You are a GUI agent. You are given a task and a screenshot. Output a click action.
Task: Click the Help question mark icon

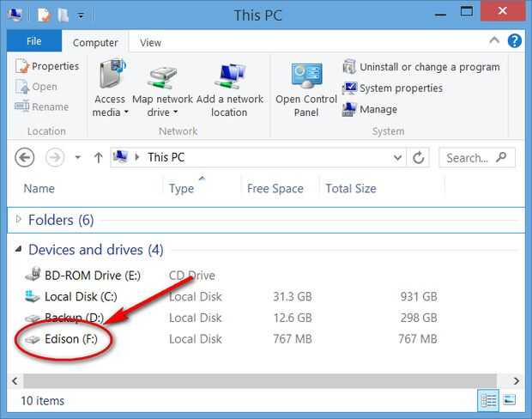click(515, 41)
